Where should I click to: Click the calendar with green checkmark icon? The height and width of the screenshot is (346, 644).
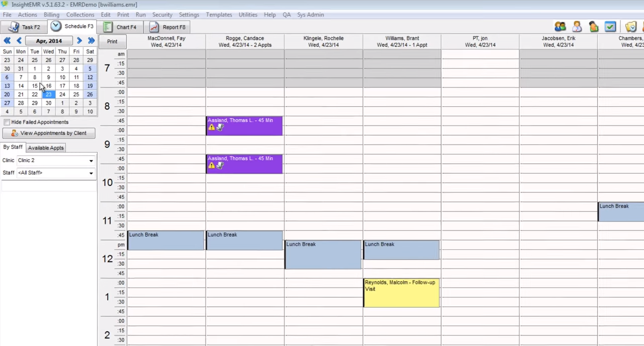coord(610,27)
